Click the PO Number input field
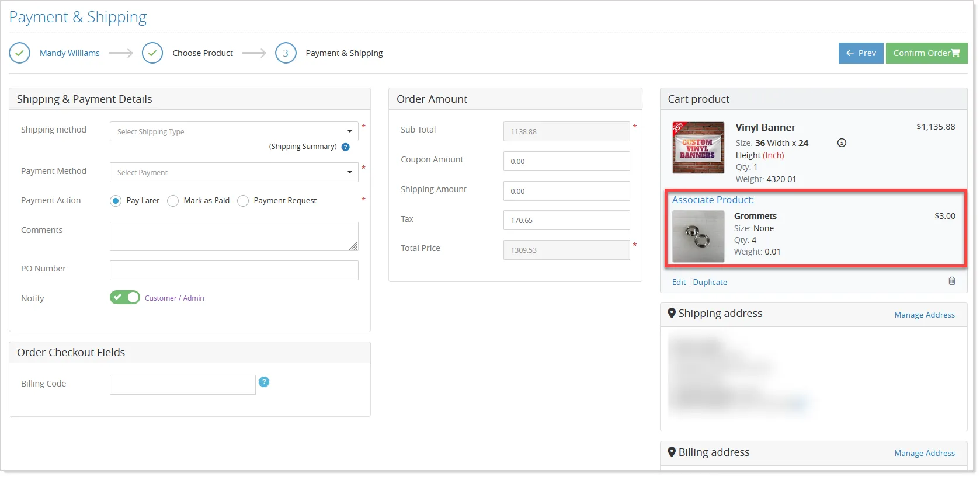 [x=234, y=270]
